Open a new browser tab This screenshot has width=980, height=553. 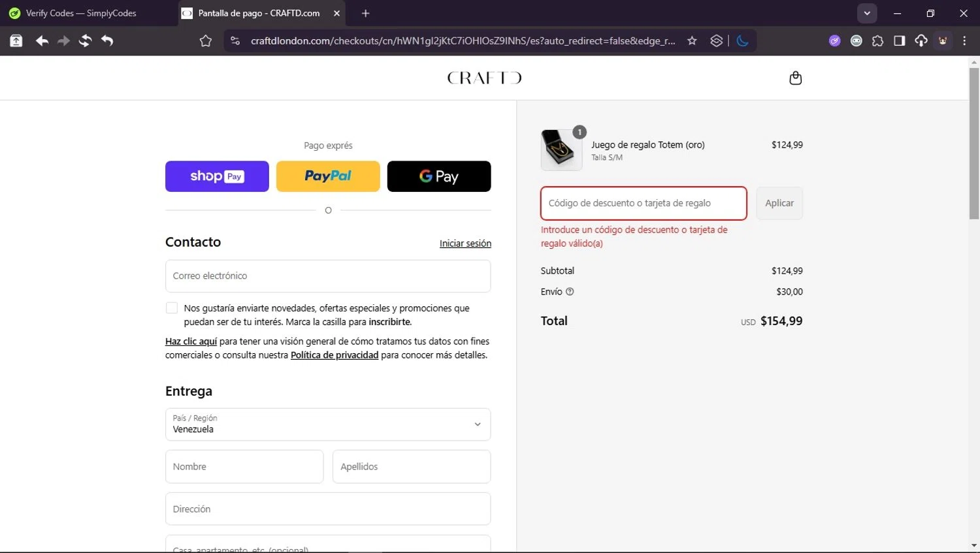point(365,13)
